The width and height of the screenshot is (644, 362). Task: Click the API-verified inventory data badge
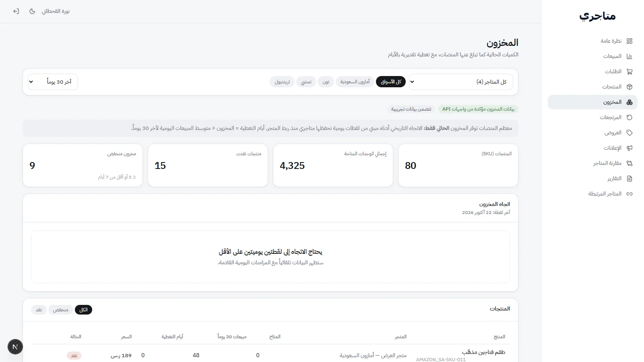point(478,109)
